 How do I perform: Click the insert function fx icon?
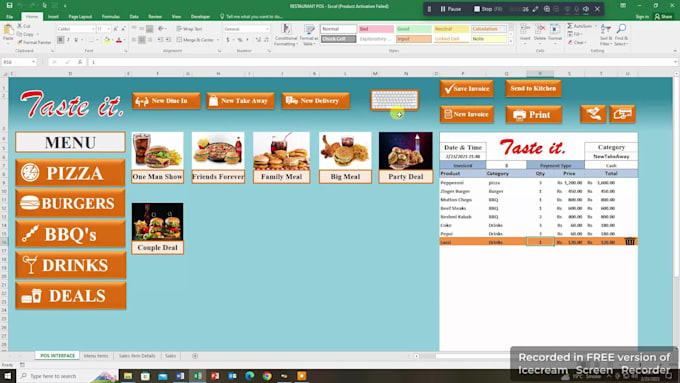80,62
